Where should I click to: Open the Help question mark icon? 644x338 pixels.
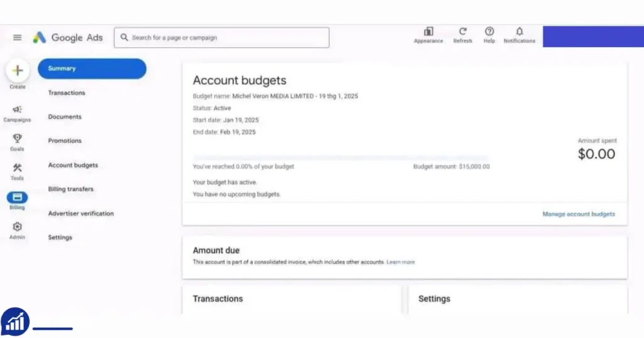489,31
